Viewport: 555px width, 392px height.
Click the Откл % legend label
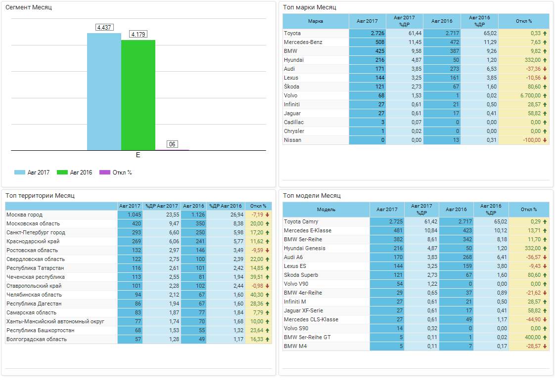pos(122,173)
